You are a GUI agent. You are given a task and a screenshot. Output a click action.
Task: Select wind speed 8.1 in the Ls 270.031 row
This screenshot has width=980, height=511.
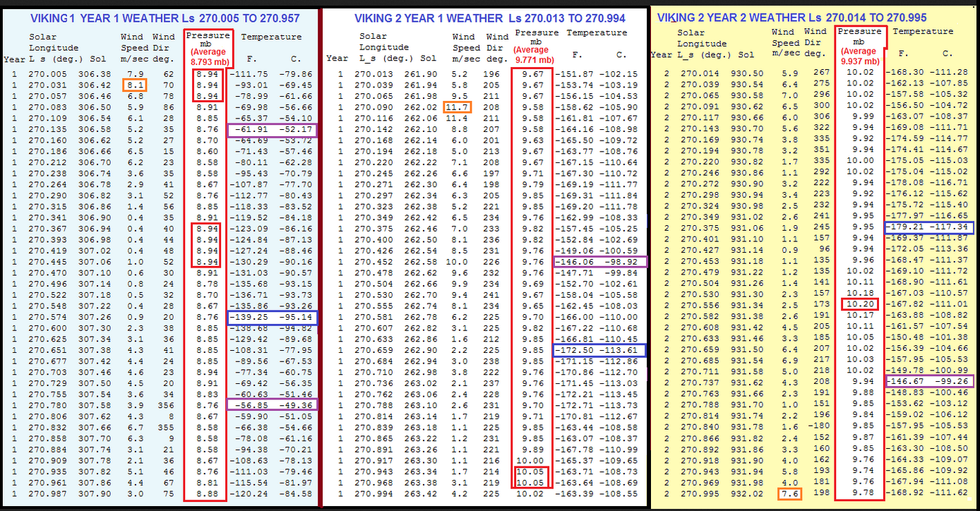click(133, 85)
